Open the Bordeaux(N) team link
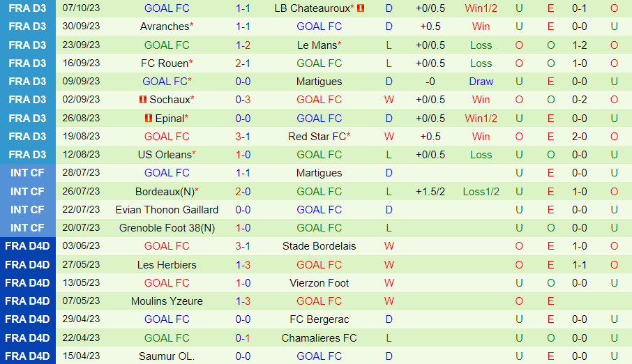Screen dimensions: 632x364 tap(165, 191)
